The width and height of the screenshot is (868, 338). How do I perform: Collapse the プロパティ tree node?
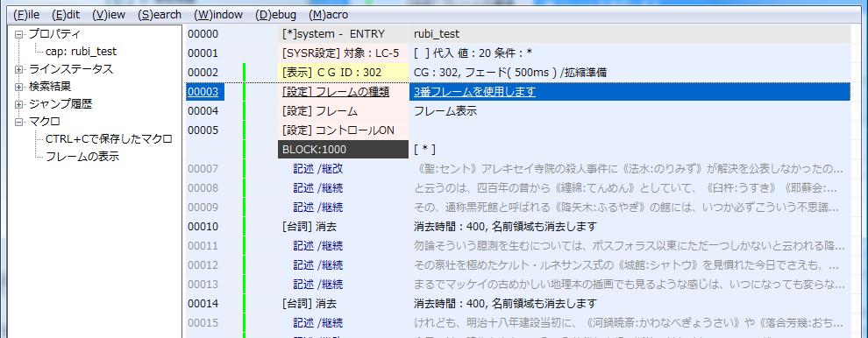pos(18,34)
